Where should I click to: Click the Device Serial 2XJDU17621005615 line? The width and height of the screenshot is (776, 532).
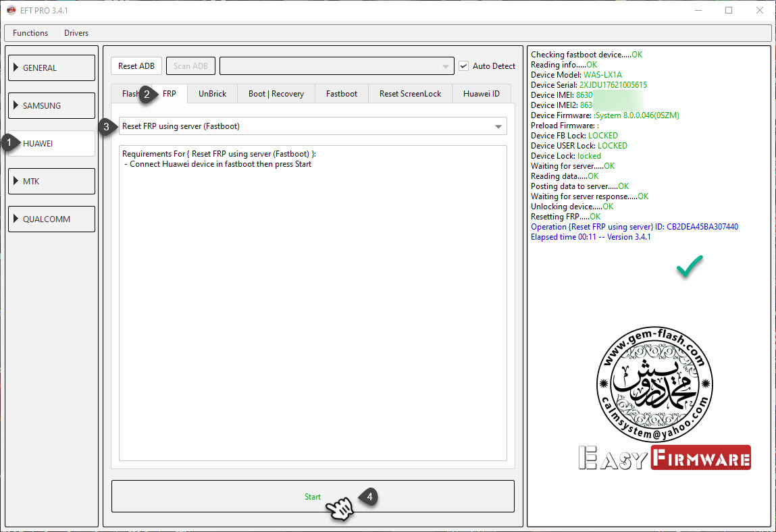point(589,84)
